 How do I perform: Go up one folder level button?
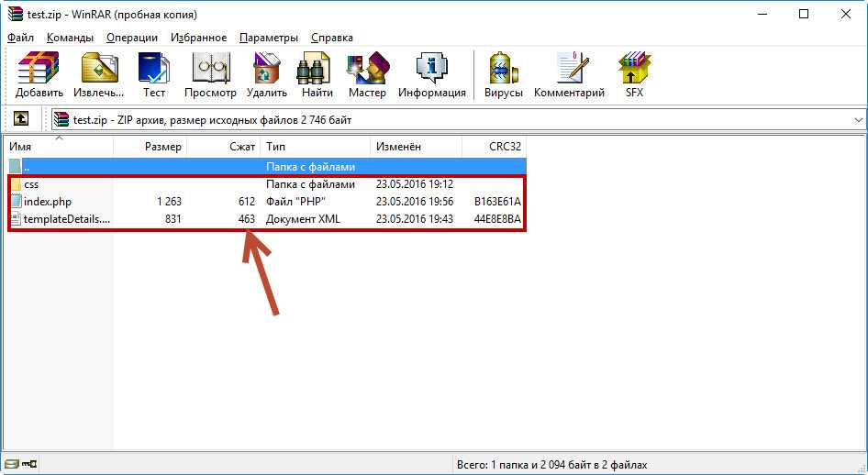[20, 119]
